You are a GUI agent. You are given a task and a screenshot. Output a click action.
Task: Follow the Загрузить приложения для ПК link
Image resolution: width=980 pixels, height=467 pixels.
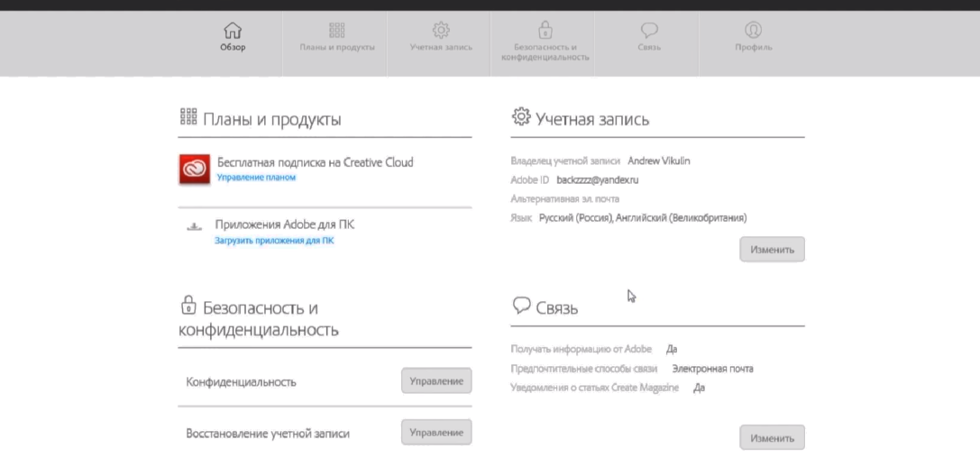(x=274, y=240)
